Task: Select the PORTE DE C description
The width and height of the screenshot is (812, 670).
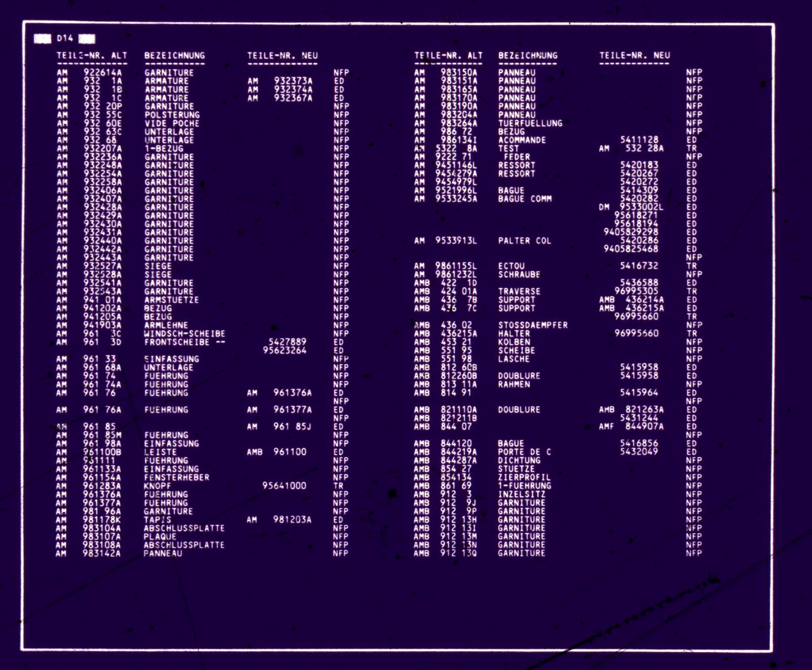Action: coord(525,452)
